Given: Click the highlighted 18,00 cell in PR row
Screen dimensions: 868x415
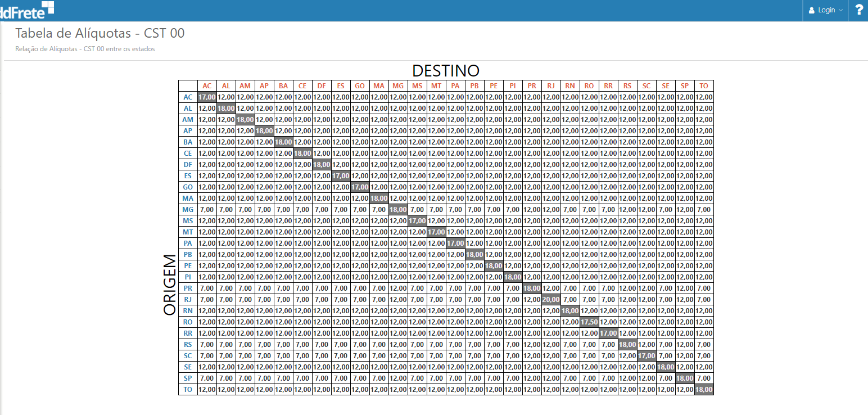Looking at the screenshot, I should (x=532, y=288).
